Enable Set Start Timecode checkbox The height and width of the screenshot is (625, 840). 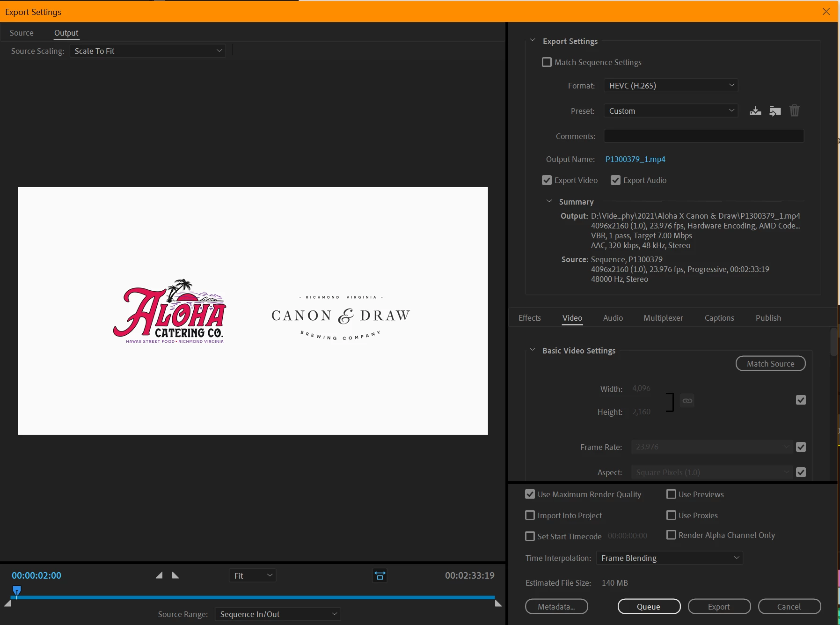pyautogui.click(x=530, y=536)
